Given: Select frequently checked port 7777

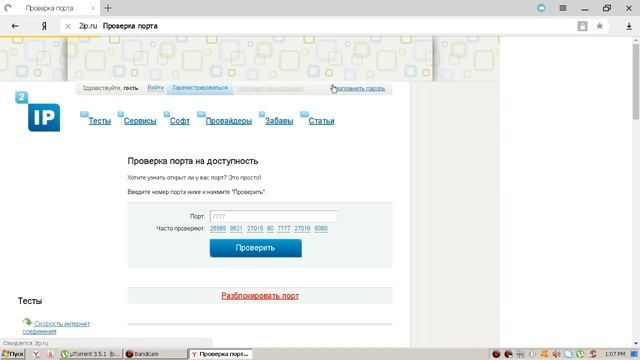Looking at the screenshot, I should pos(284,229).
